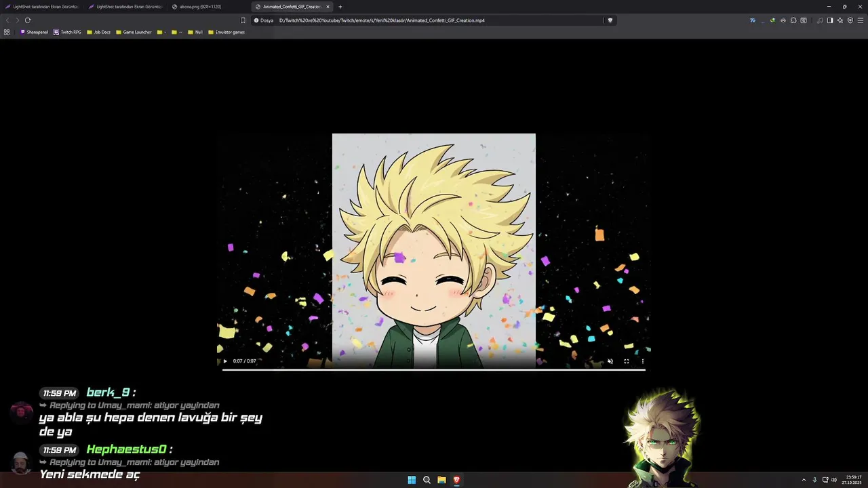The width and height of the screenshot is (868, 488).
Task: Close the Animated_Confetti_GIF tab
Action: pyautogui.click(x=328, y=7)
